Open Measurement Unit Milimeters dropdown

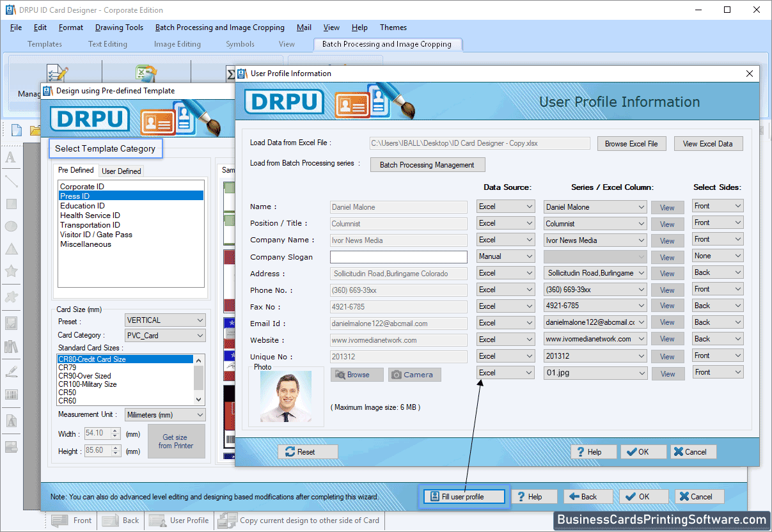[x=165, y=415]
